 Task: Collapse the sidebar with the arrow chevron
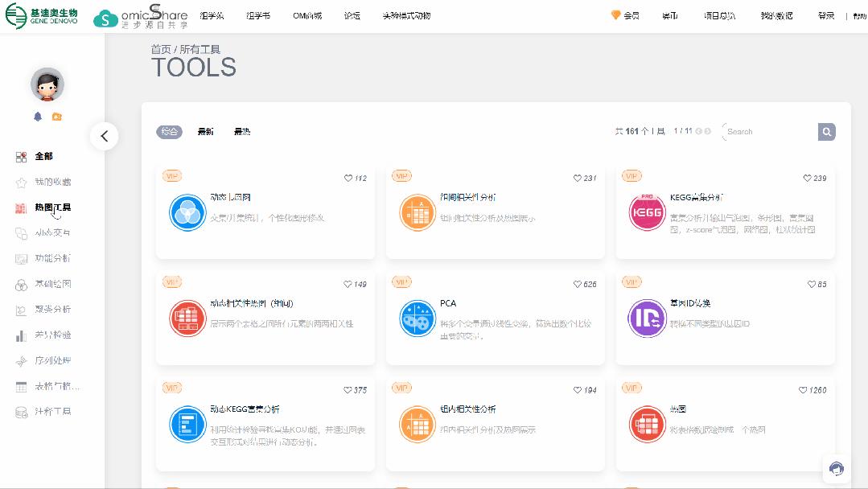point(104,136)
